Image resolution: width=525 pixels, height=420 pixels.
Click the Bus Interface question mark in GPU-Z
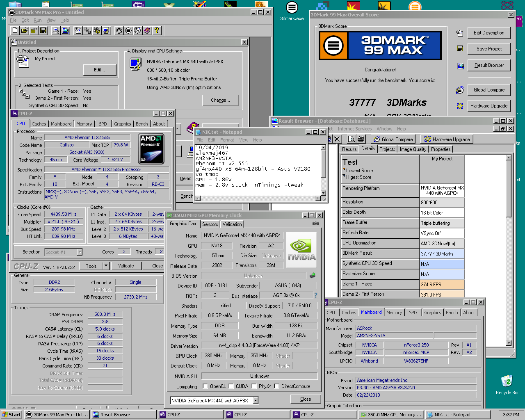[x=315, y=295]
